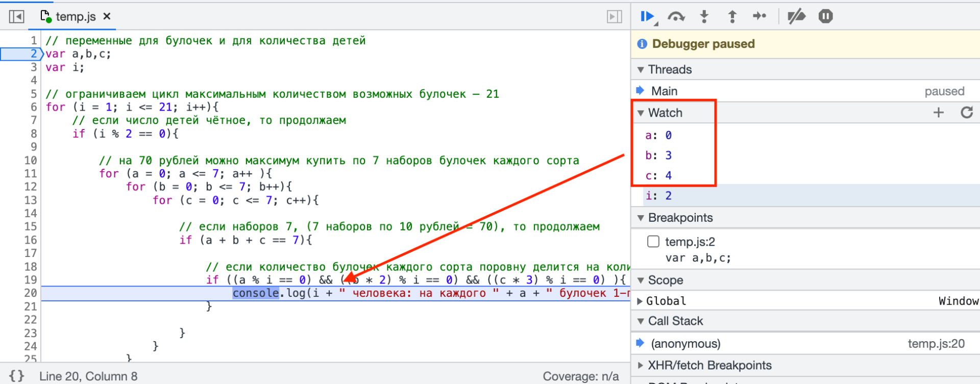Resume script execution with the play icon

(x=647, y=17)
